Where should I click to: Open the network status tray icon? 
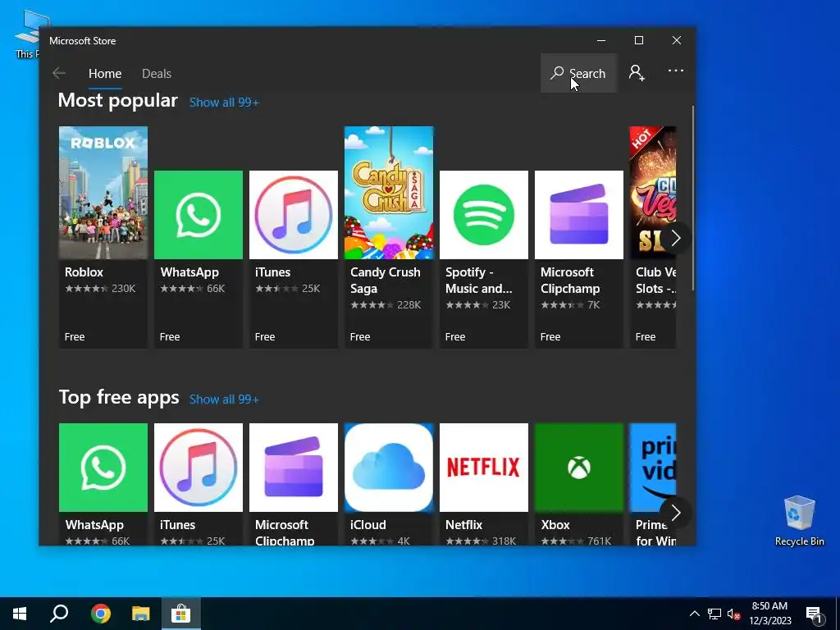[714, 614]
